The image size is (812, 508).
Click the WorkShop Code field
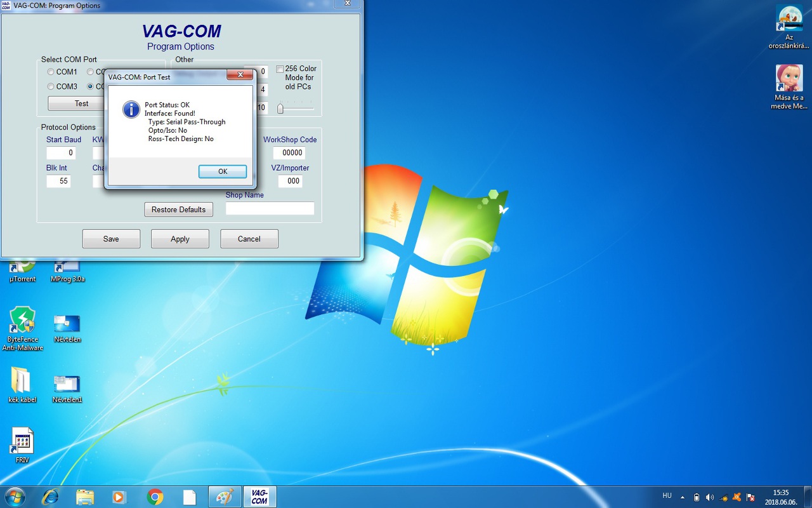(289, 153)
